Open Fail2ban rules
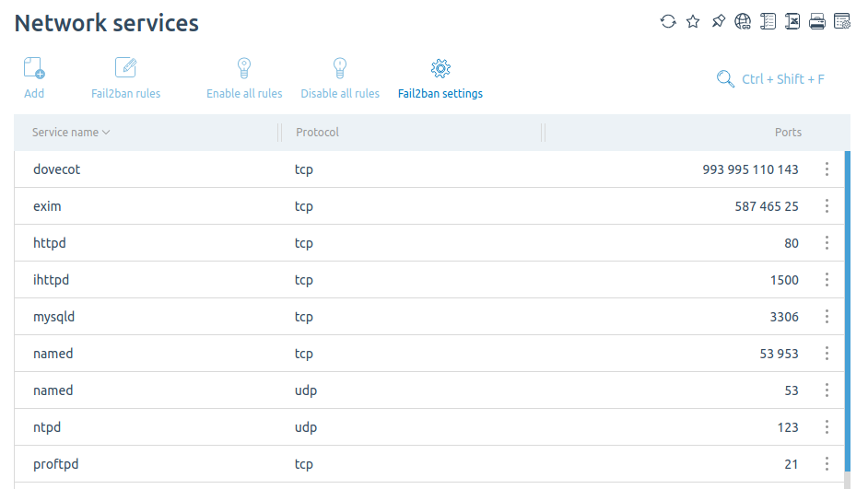The height and width of the screenshot is (489, 868). [125, 78]
